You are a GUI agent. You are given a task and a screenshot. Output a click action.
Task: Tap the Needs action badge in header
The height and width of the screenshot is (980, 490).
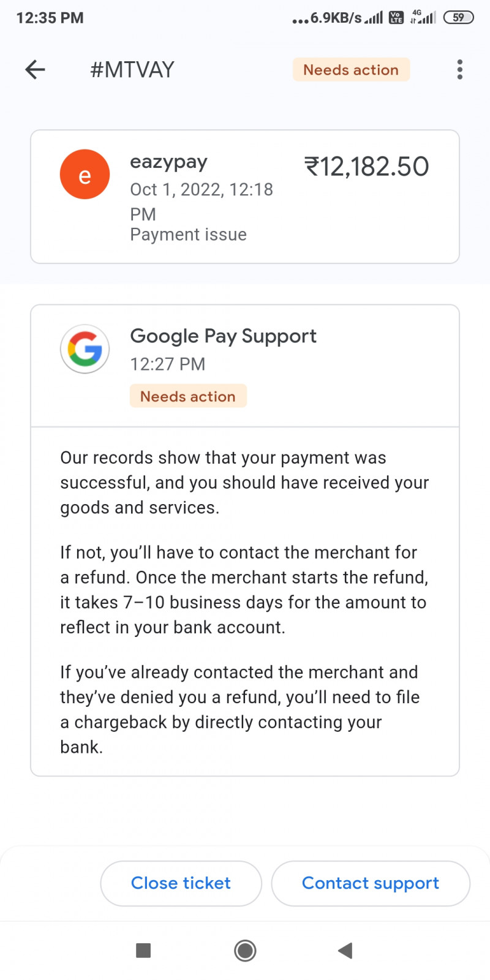[x=351, y=70]
